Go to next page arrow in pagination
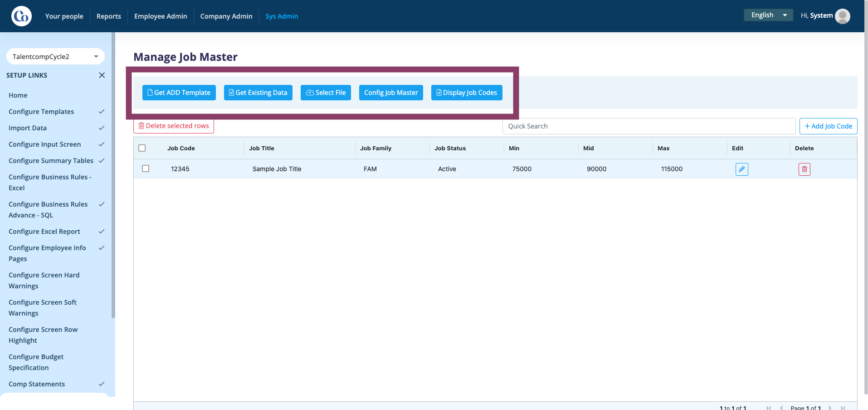 click(x=829, y=408)
